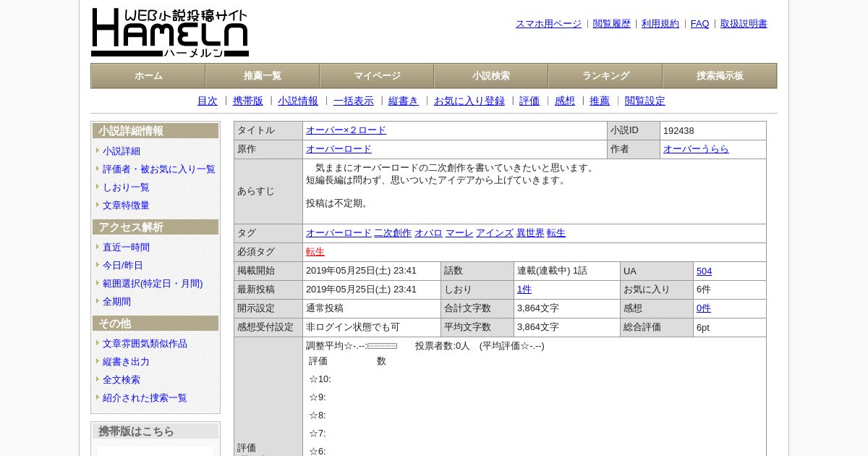The width and height of the screenshot is (868, 456).
Task: Open 小説情報 in the sub-menu
Action: point(298,101)
